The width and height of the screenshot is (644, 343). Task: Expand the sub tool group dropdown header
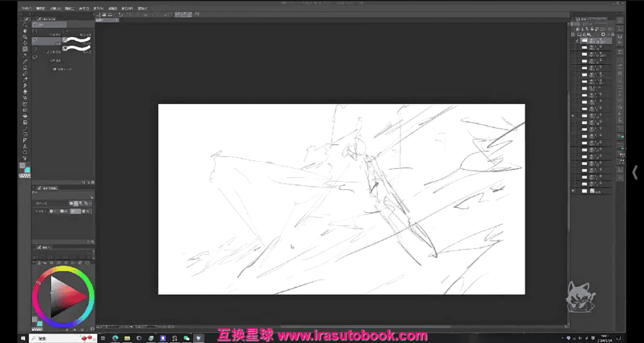[49, 25]
